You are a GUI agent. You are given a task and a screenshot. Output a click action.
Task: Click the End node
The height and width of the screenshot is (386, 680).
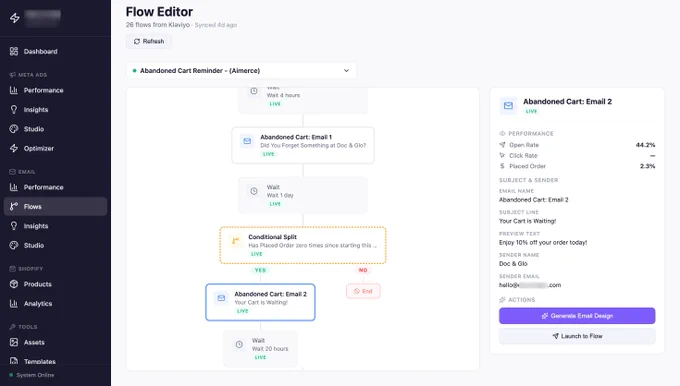(x=363, y=291)
